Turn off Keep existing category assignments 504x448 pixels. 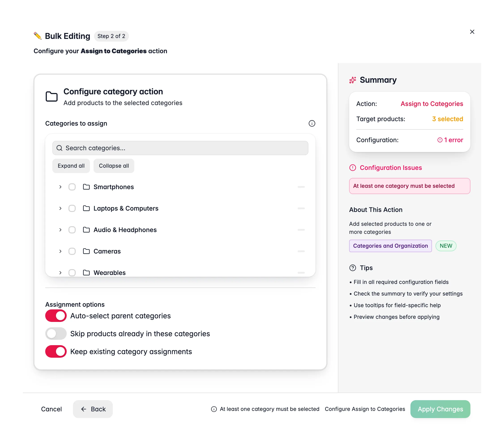[x=56, y=351]
